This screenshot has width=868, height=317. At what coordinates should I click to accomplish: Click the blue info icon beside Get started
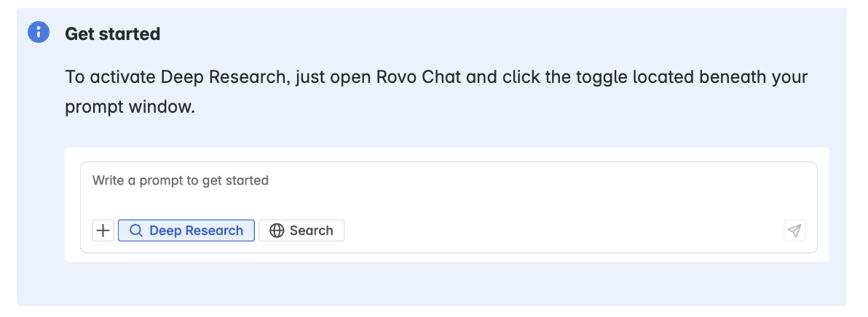click(x=39, y=33)
